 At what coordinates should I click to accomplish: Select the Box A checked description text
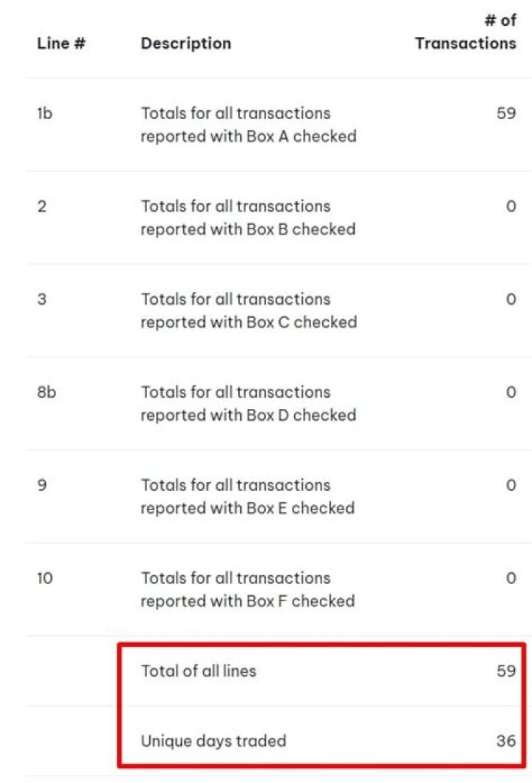point(248,125)
